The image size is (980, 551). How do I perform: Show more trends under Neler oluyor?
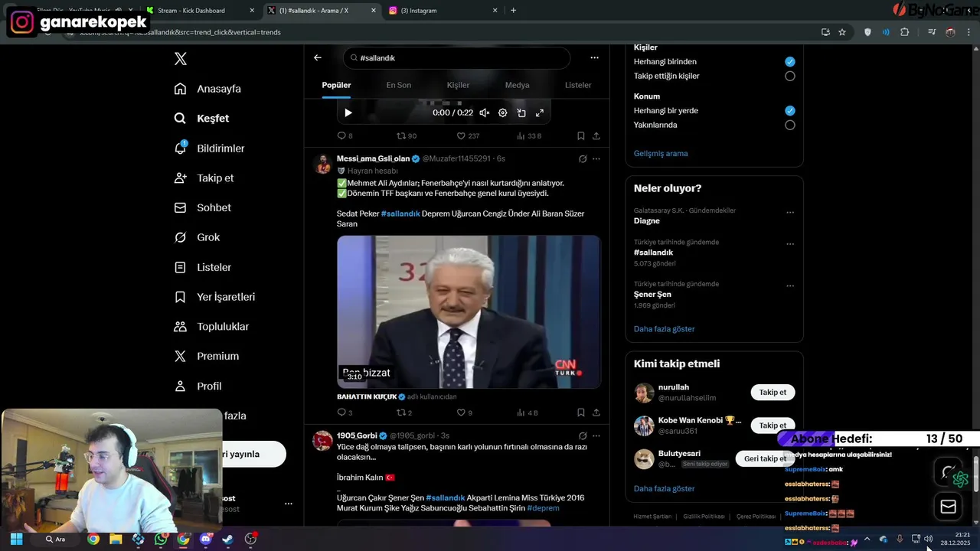(x=664, y=329)
